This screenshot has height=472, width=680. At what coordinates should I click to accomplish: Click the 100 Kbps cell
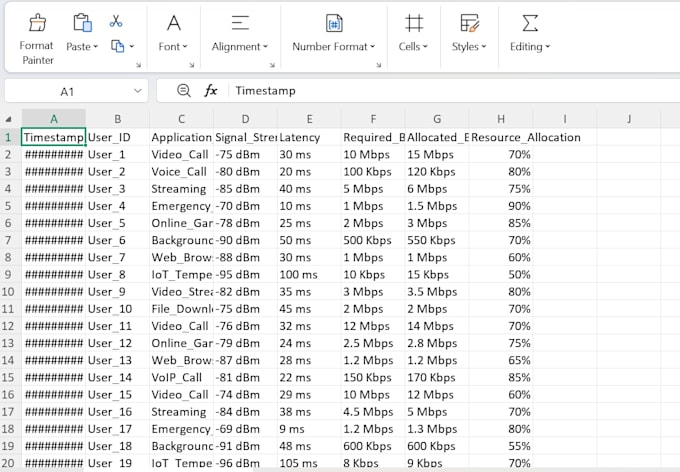pos(373,171)
